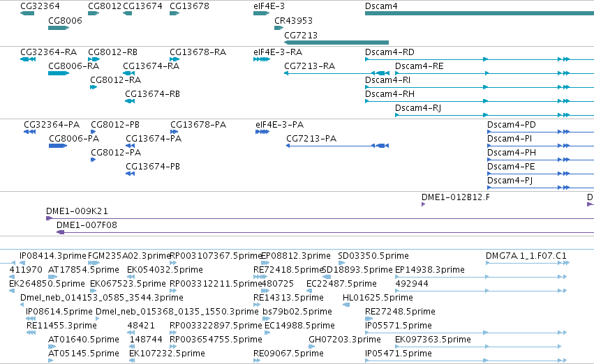Screen dimensions: 594x364
Task: Select the Dscam4-RE transcript label
Action: tap(419, 66)
